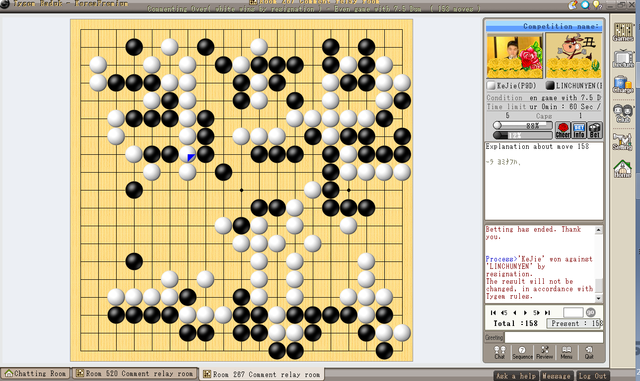
Task: View KeJie's player avatar
Action: tap(515, 56)
